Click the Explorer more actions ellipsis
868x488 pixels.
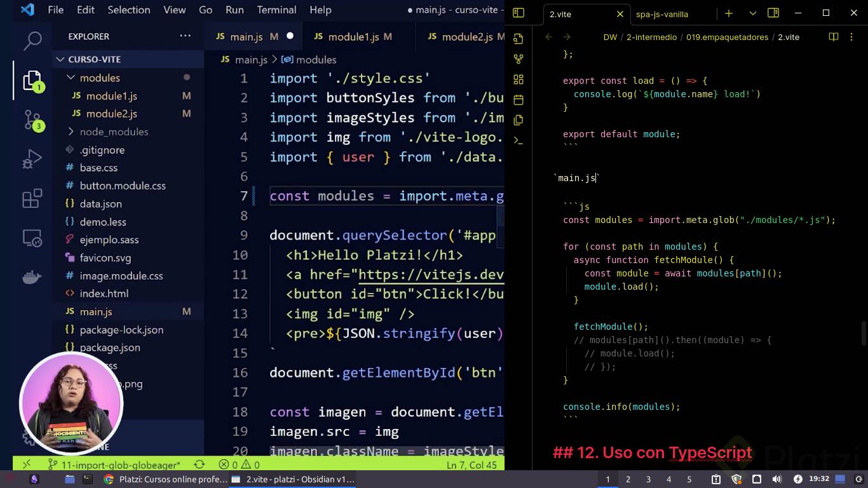185,36
